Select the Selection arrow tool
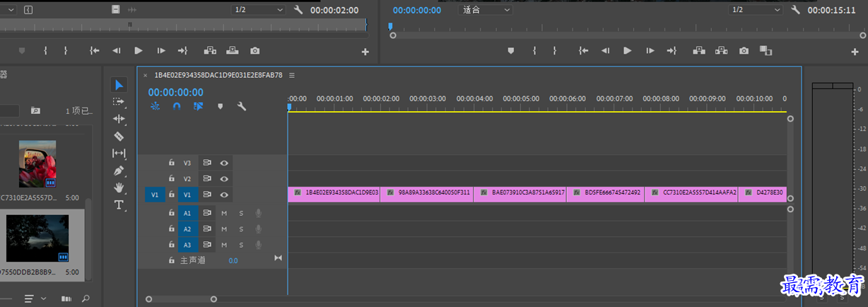868x307 pixels. pos(119,85)
